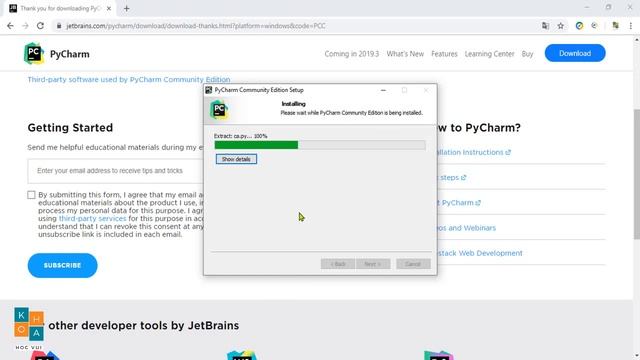Open Chrome's three-dot menu
This screenshot has height=360, width=640.
click(x=631, y=26)
